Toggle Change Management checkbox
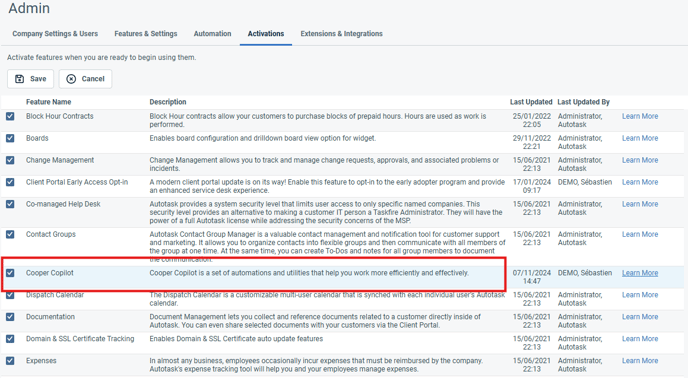Screen dimensions: 688x378 click(10, 160)
